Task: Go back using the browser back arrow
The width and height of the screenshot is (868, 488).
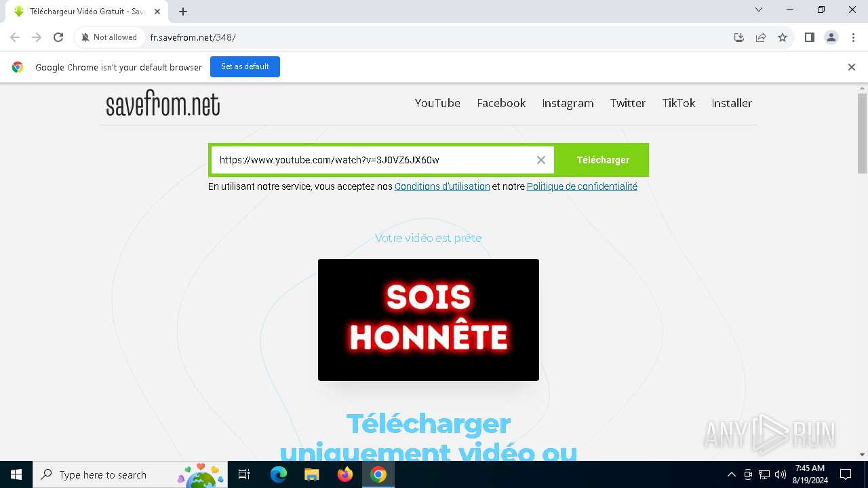Action: coord(15,37)
